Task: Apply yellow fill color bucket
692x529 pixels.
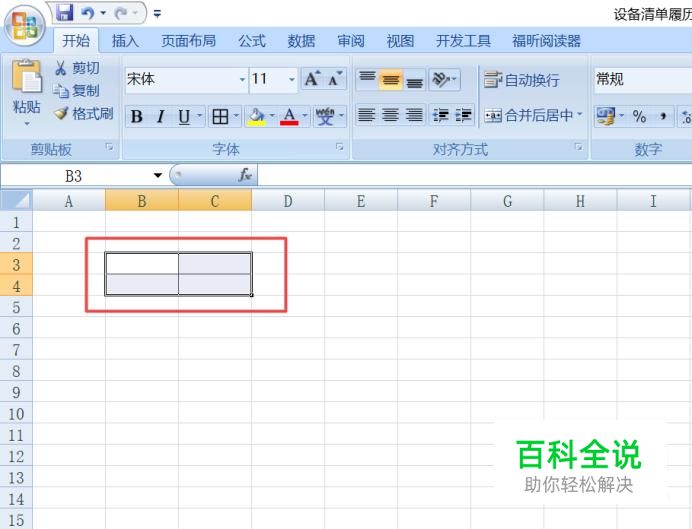Action: tap(257, 116)
